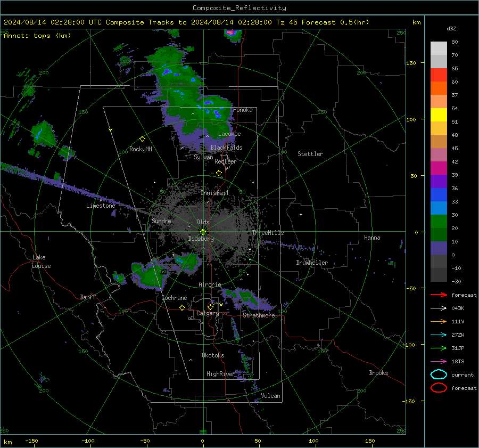Pick the purple swatch below the 39 label
This screenshot has width=479, height=448.
click(439, 181)
